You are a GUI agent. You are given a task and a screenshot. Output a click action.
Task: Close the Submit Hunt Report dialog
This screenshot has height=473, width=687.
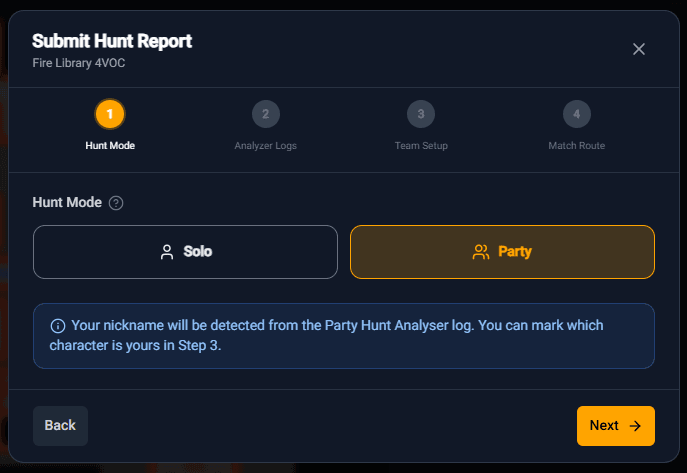tap(639, 49)
